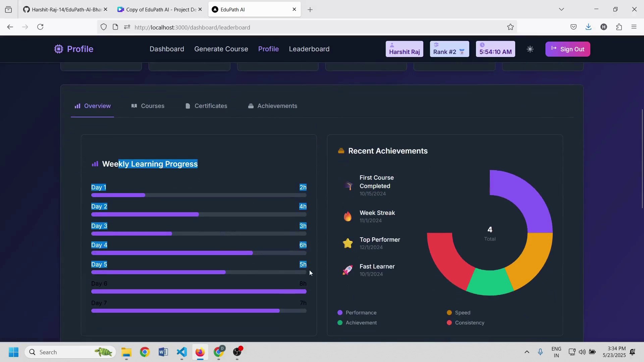
Task: Click the browser extensions puzzle icon
Action: pos(619,27)
